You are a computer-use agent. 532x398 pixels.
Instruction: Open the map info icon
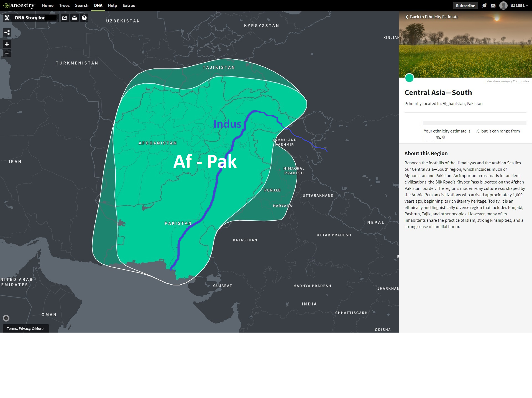click(x=6, y=318)
